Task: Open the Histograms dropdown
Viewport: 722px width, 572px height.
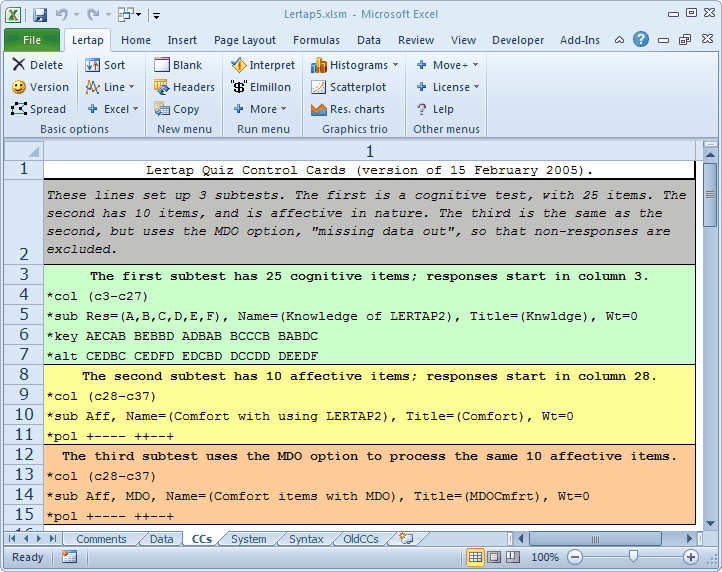Action: click(396, 65)
